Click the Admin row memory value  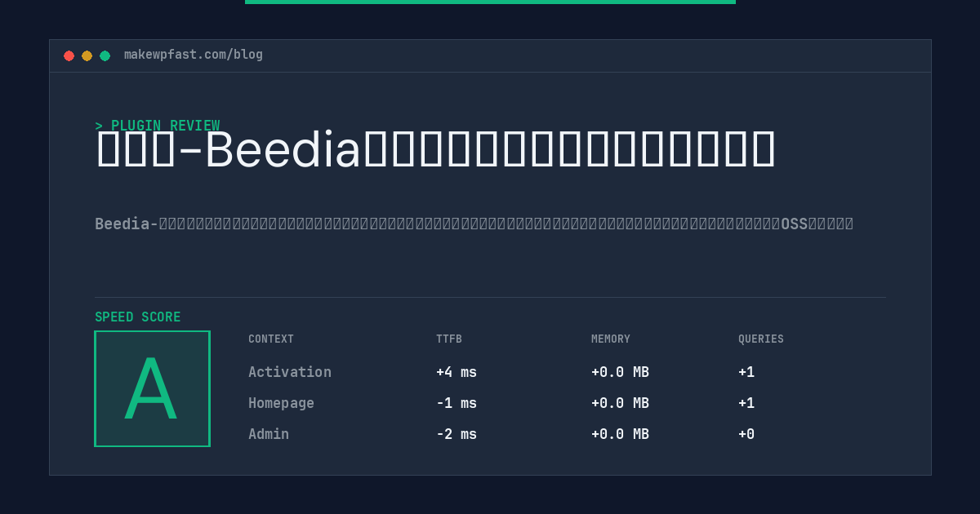pos(620,434)
